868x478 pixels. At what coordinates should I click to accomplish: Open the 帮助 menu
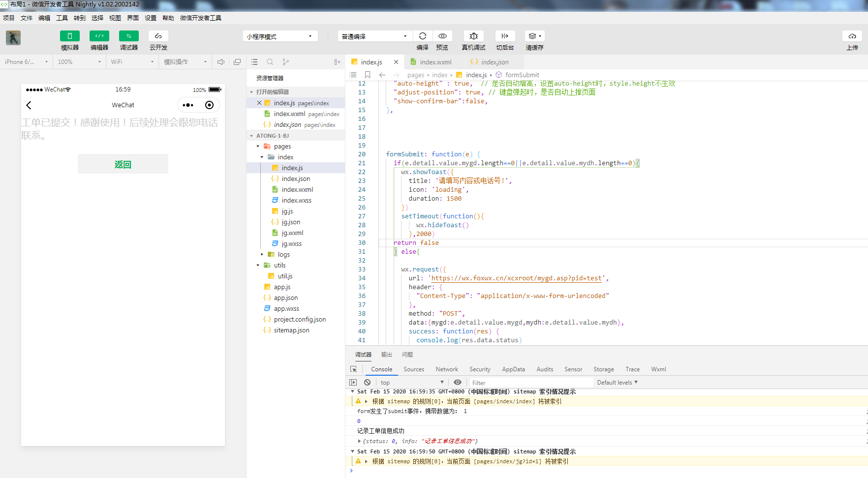[168, 18]
